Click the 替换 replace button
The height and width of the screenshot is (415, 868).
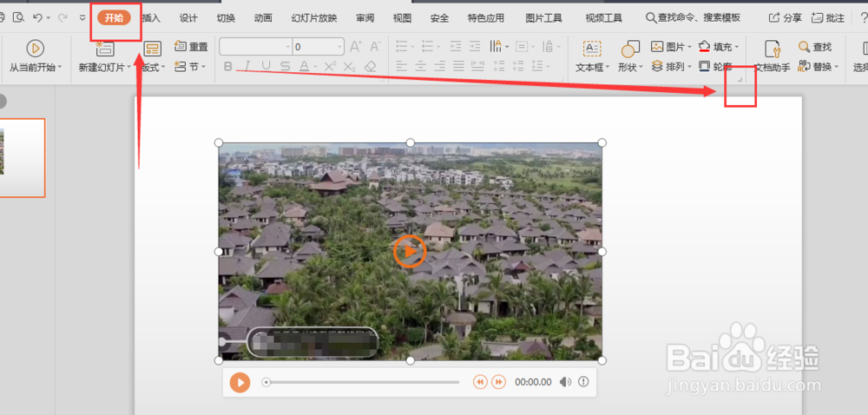pyautogui.click(x=819, y=66)
